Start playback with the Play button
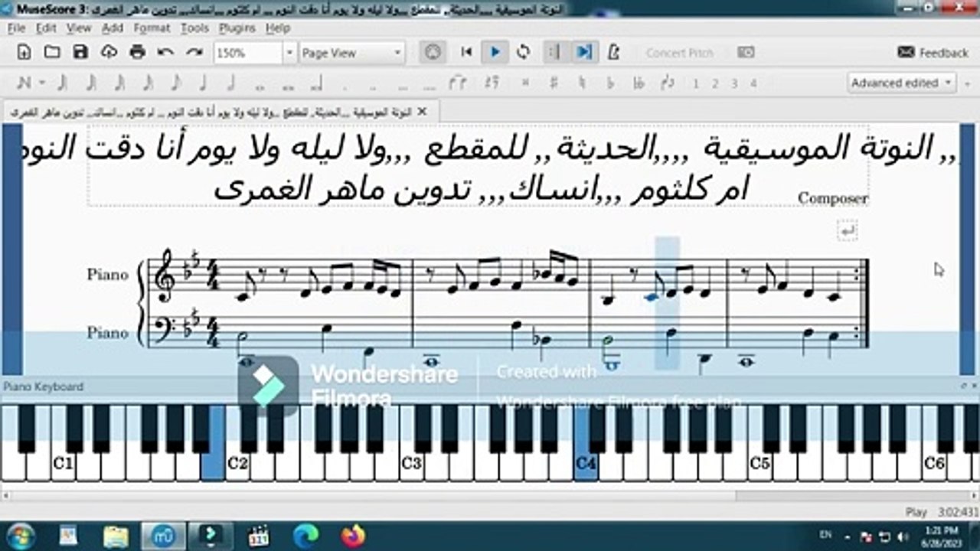This screenshot has height=551, width=980. point(495,52)
